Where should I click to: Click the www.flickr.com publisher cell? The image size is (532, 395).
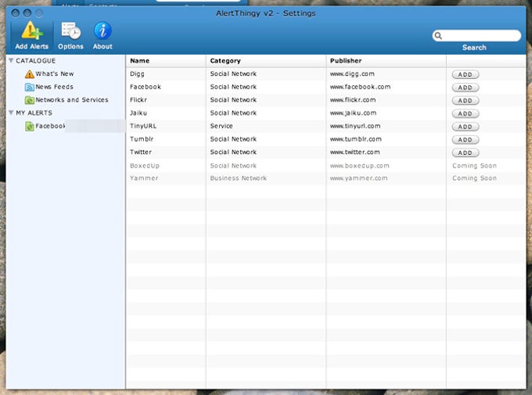(x=353, y=100)
